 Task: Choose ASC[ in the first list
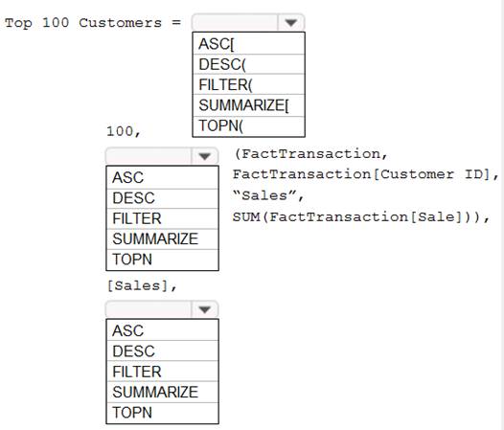click(248, 44)
